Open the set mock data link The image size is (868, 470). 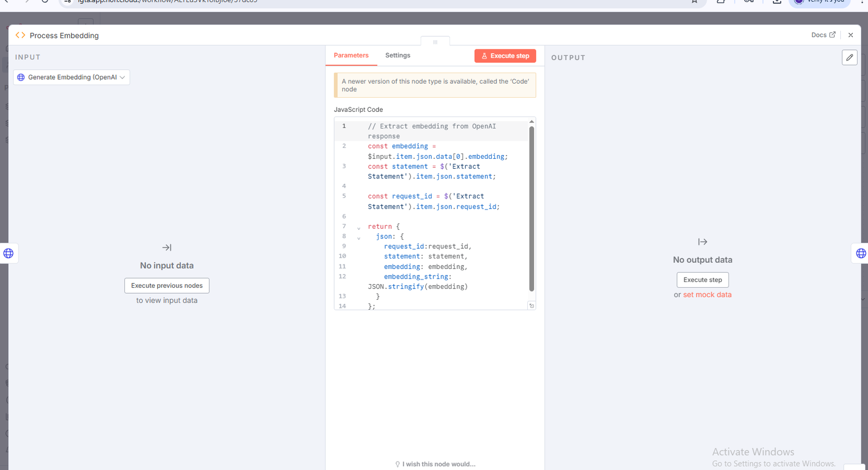707,295
